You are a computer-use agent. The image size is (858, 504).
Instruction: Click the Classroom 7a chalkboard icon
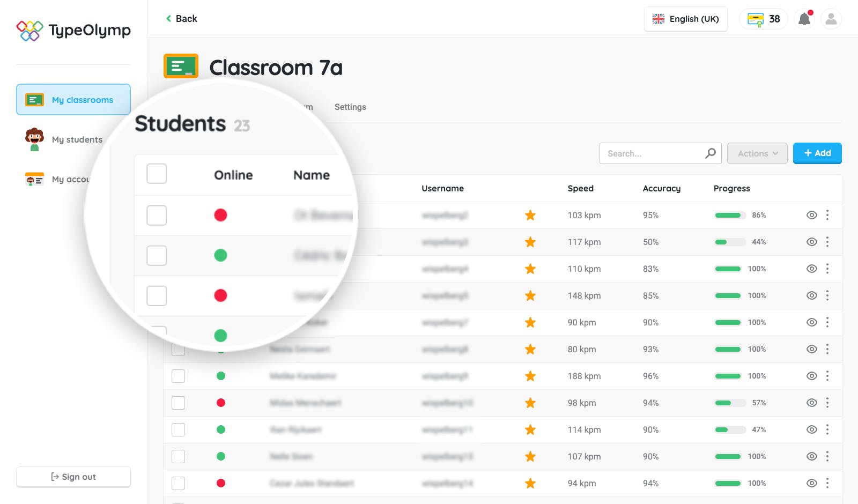[x=181, y=66]
